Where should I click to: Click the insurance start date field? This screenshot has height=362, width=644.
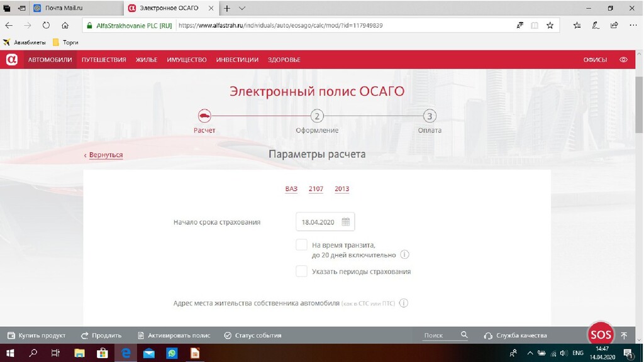325,222
